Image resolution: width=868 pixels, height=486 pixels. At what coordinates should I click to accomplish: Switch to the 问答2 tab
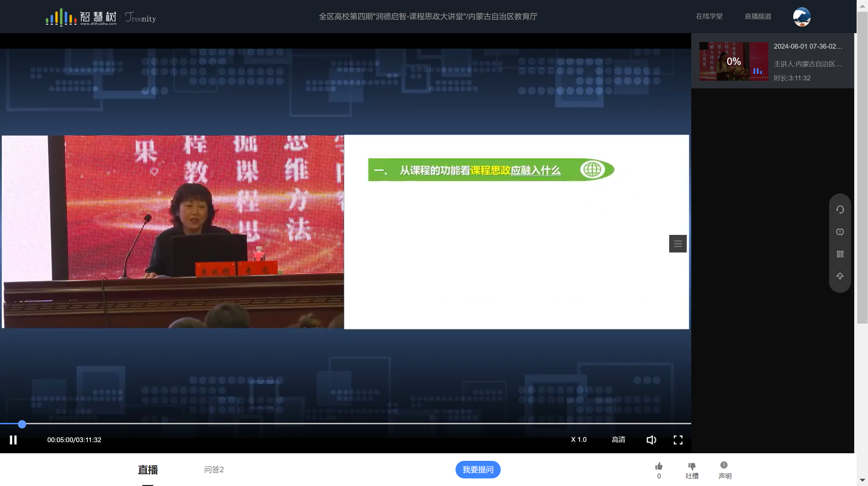click(x=214, y=469)
